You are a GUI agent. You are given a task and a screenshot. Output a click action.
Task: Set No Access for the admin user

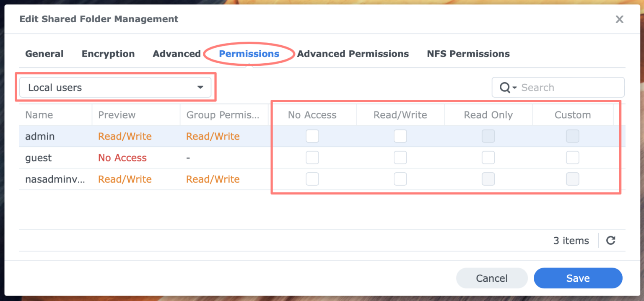click(x=312, y=136)
